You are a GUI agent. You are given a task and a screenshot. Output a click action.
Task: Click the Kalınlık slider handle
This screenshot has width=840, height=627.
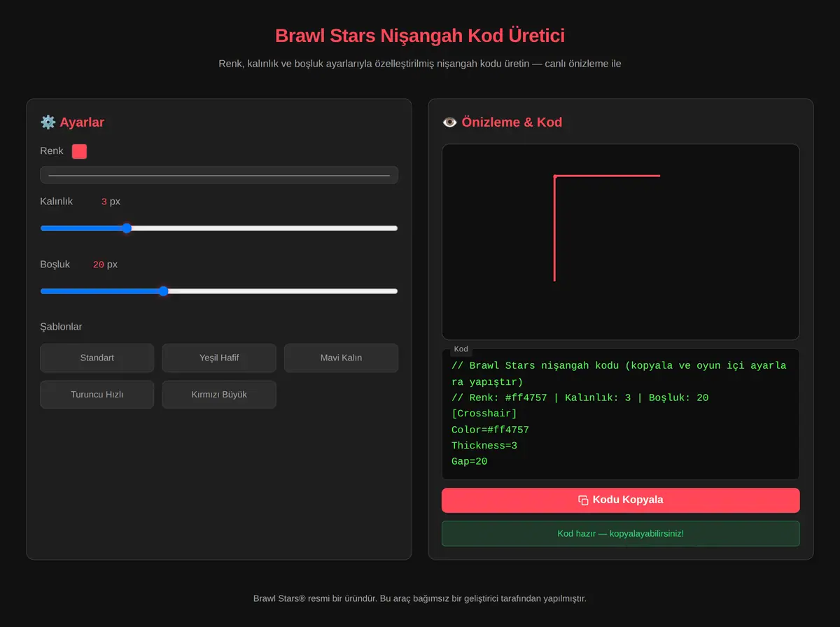point(127,228)
